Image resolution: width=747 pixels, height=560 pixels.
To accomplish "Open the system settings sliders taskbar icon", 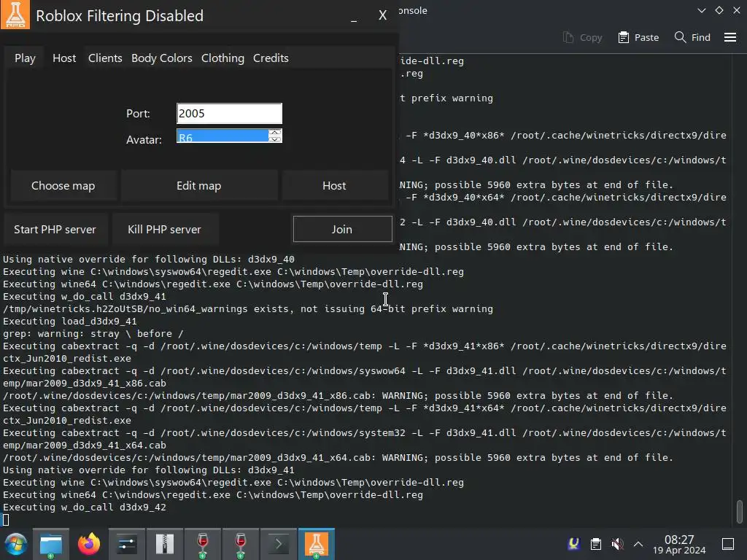I will coord(127,544).
